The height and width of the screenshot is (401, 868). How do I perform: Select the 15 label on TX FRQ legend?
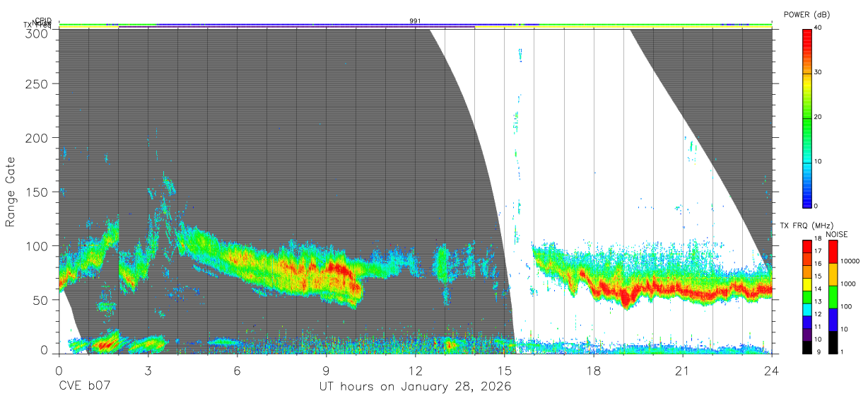817,277
